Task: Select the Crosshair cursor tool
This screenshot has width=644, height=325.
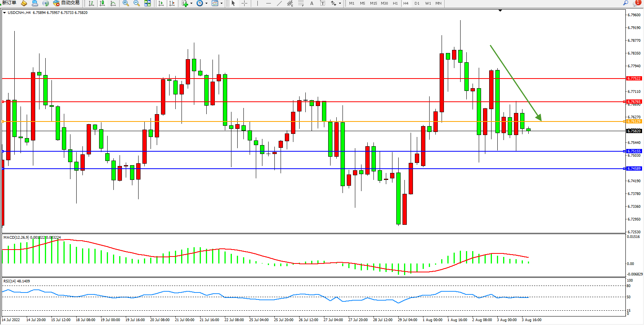Action: click(245, 3)
